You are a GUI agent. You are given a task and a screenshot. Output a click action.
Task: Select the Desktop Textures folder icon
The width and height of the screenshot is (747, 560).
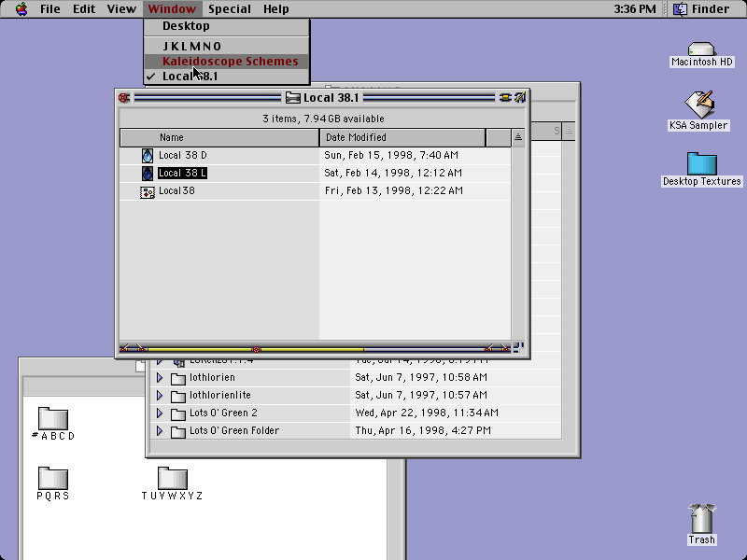702,163
